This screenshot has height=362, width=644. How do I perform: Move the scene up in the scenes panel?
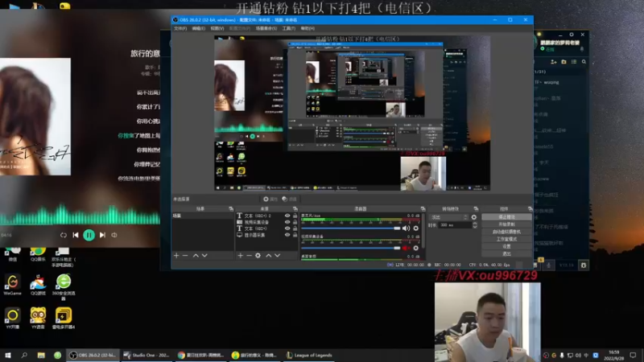click(196, 255)
